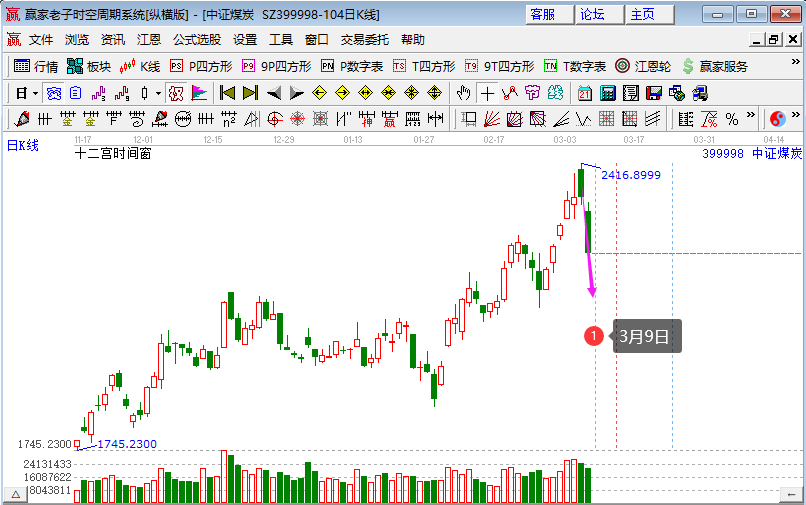Open 赢家服务 service page
The image size is (806, 505).
pos(715,66)
